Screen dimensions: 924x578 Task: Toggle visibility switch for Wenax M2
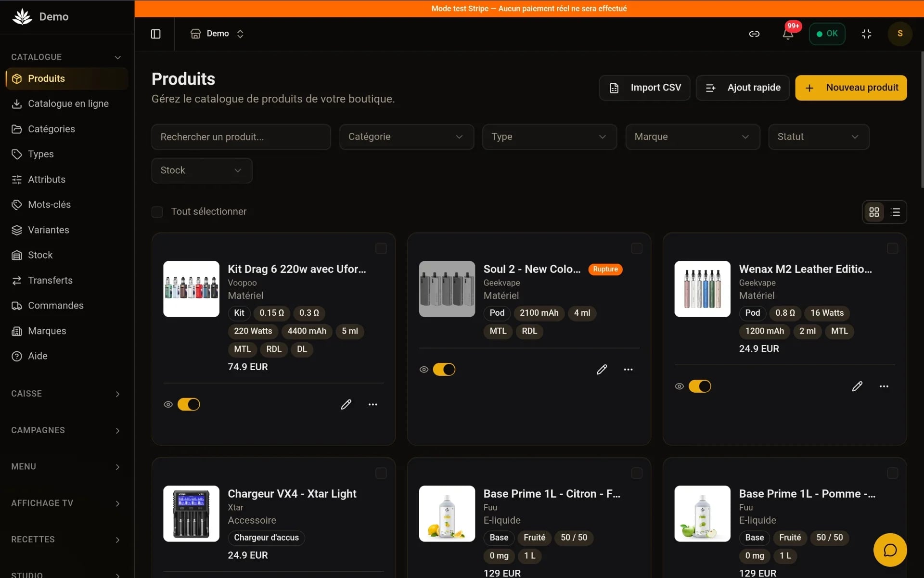click(700, 386)
